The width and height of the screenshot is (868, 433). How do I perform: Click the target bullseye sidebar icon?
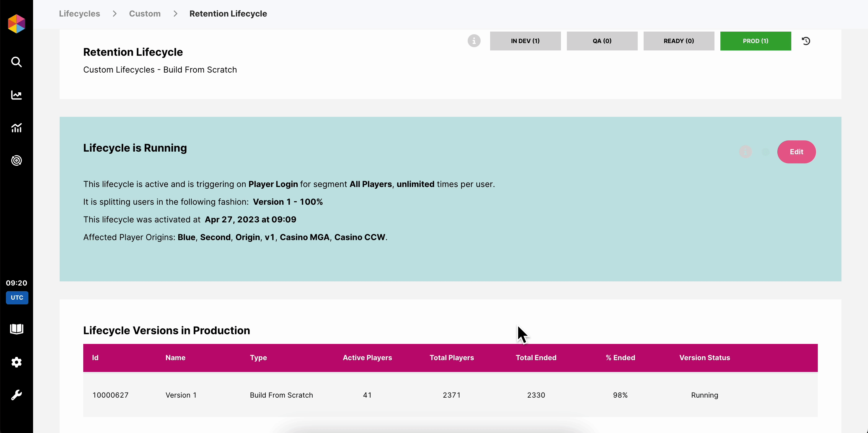click(x=16, y=161)
